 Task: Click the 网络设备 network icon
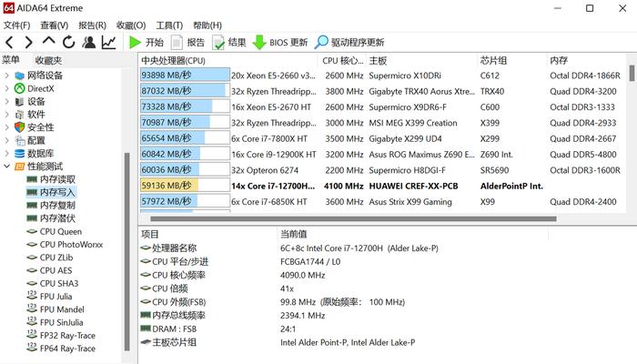(19, 76)
